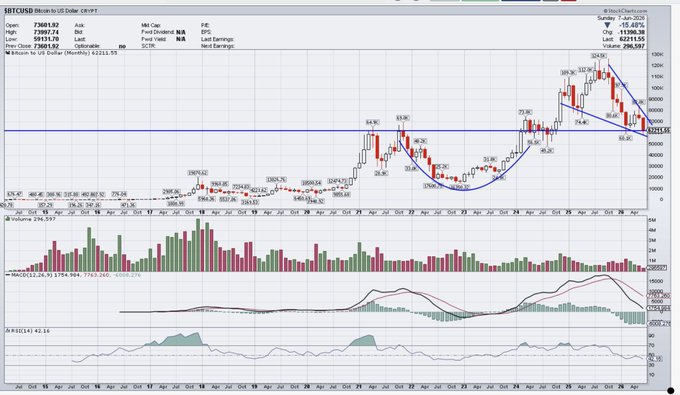
Task: Select the percent change -15.48%
Action: pyautogui.click(x=632, y=26)
